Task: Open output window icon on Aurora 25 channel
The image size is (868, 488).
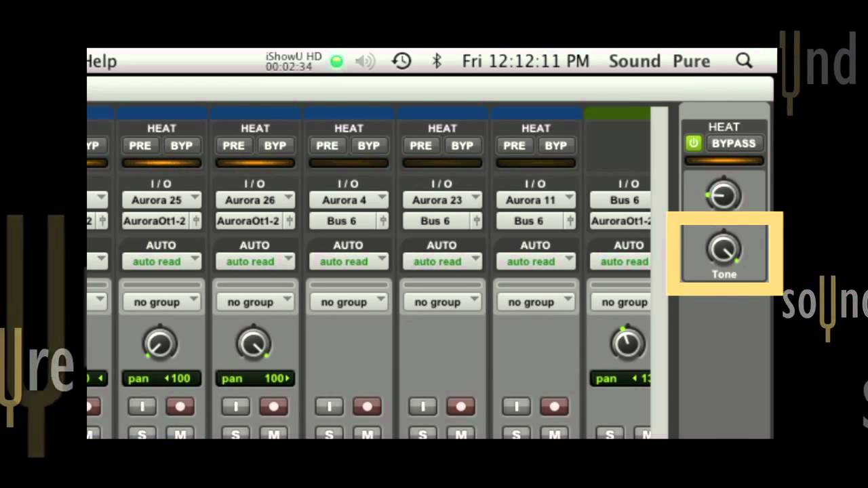Action: (x=196, y=221)
